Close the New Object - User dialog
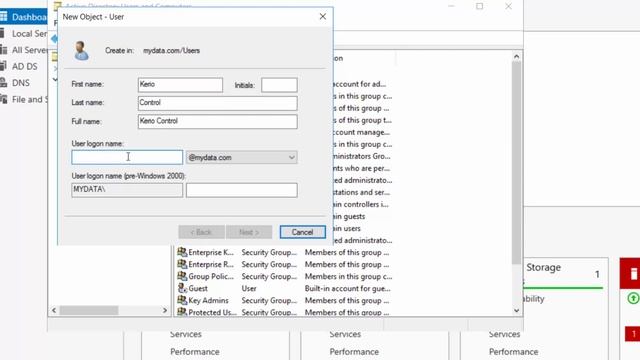Screen dimensions: 640x360 pyautogui.click(x=322, y=16)
